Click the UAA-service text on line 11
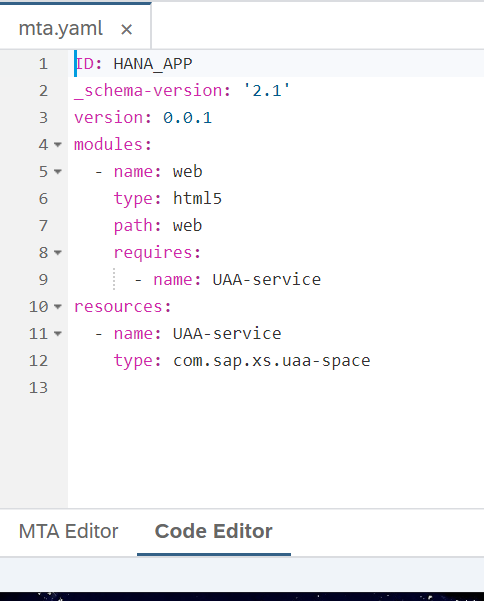The image size is (484, 601). pyautogui.click(x=227, y=334)
